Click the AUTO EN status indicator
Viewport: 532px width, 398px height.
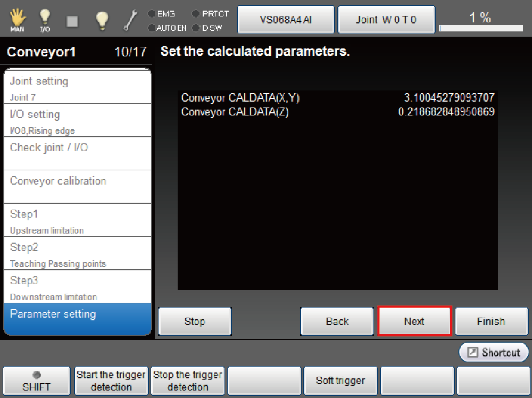tap(167, 28)
